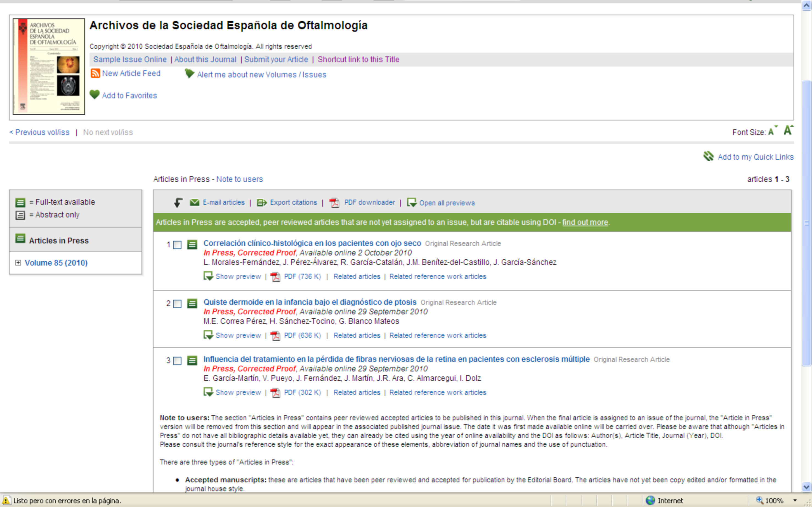Select Articles in Press in sidebar

click(59, 240)
